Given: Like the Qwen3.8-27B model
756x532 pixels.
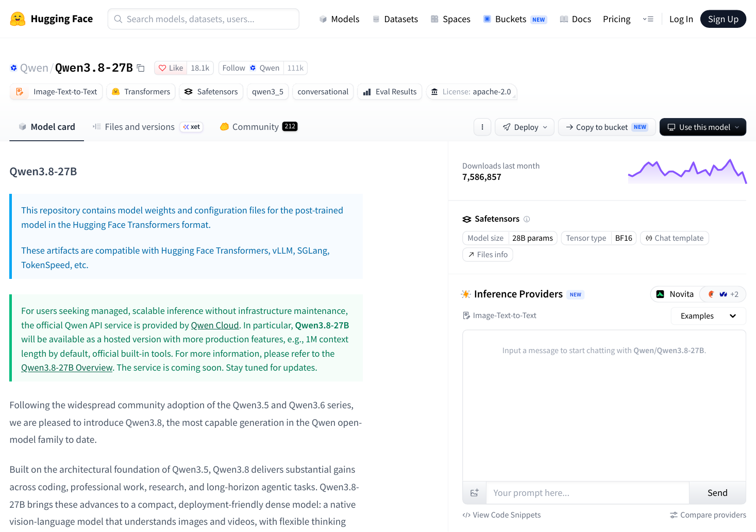Looking at the screenshot, I should [171, 68].
